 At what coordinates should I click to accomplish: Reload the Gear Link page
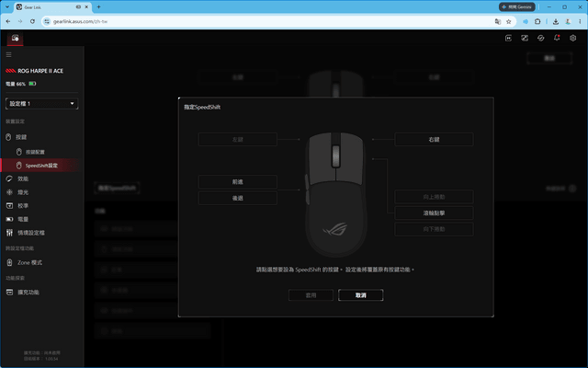point(33,21)
